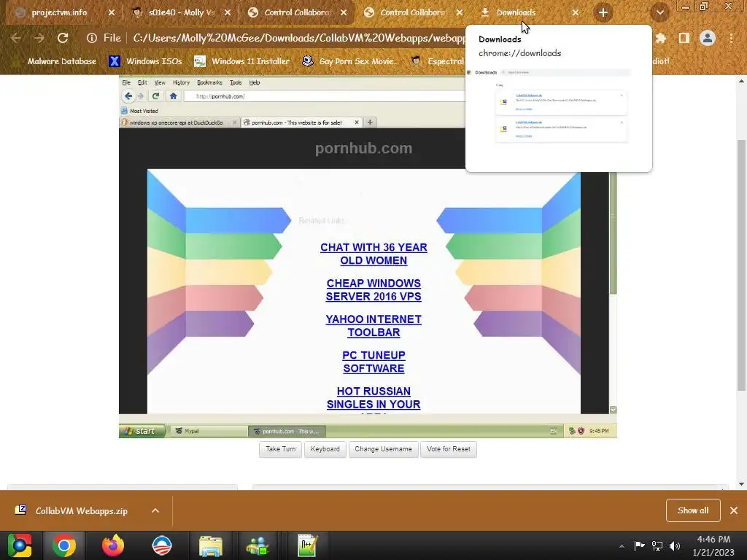The height and width of the screenshot is (560, 747).
Task: Expand the tab search dropdown
Action: tap(659, 12)
